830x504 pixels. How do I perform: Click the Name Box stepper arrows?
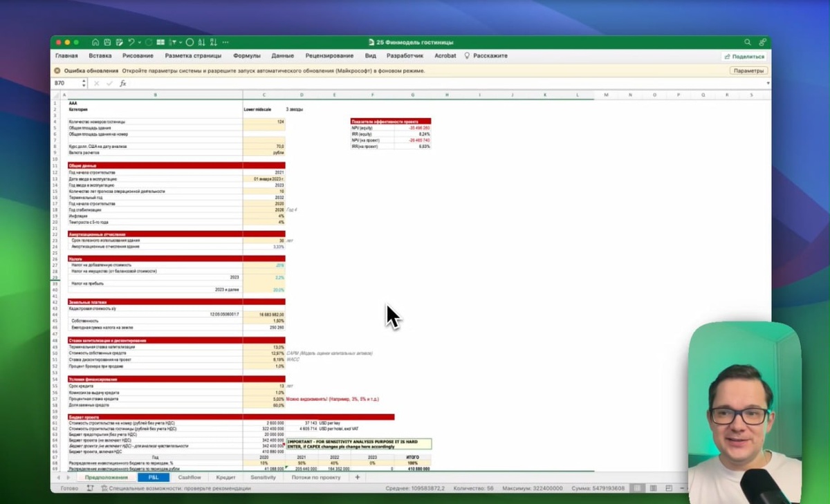[84, 83]
